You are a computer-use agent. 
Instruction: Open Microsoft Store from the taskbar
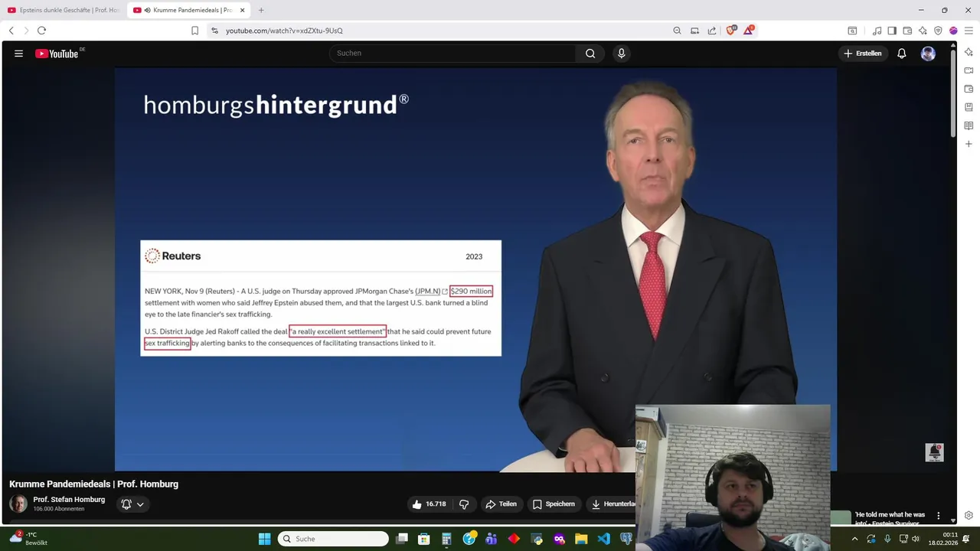coord(423,539)
